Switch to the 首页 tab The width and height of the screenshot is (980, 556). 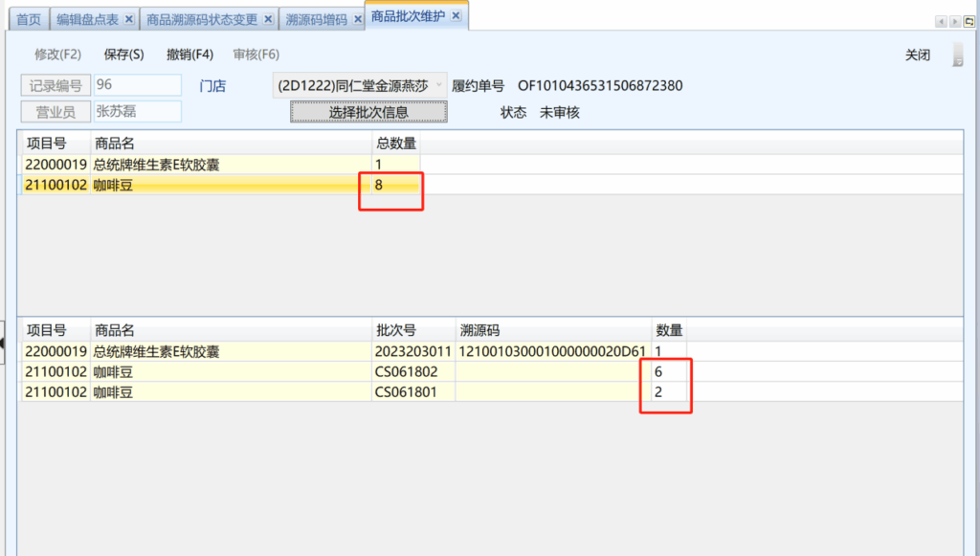(x=29, y=19)
